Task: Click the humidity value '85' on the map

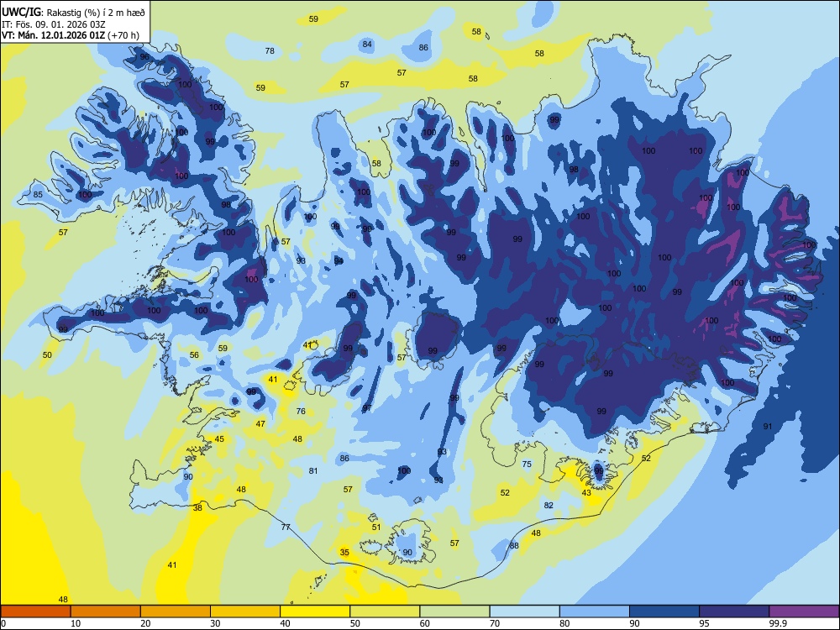Action: coord(38,195)
